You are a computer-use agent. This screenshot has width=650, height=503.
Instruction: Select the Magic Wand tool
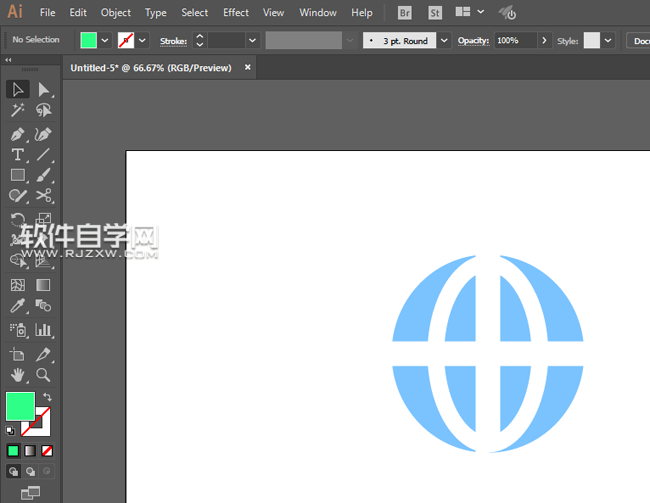pyautogui.click(x=18, y=111)
